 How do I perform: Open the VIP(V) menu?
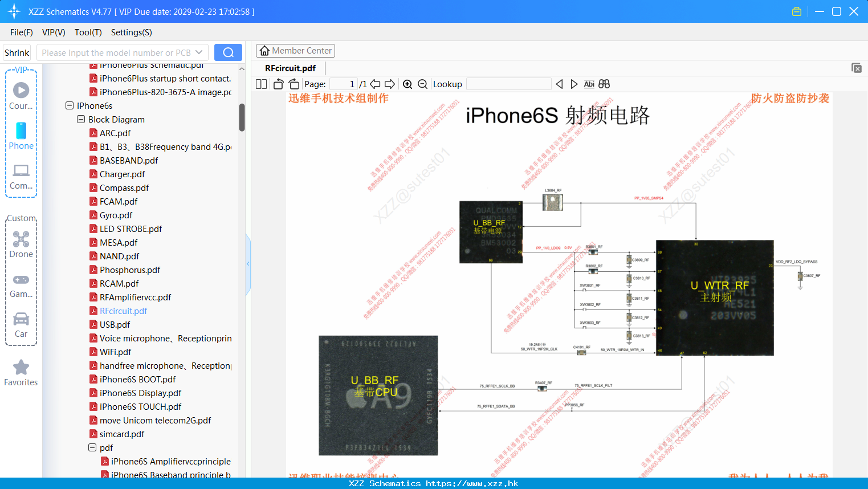pos(54,32)
